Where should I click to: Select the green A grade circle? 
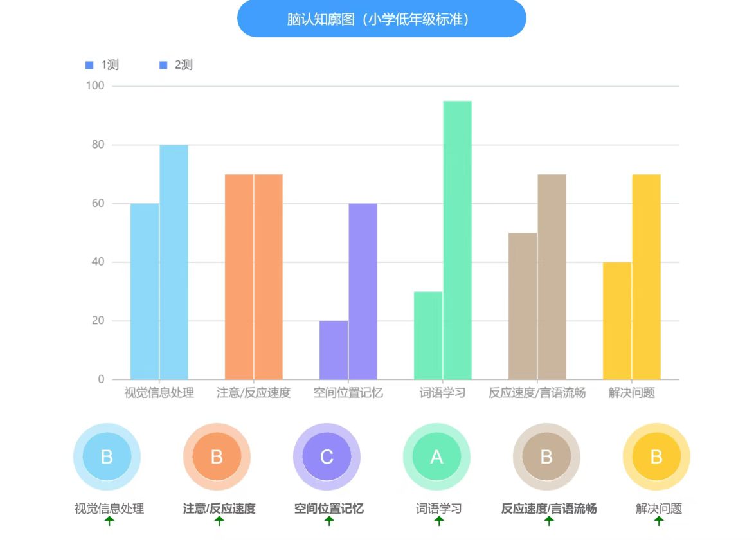click(437, 456)
